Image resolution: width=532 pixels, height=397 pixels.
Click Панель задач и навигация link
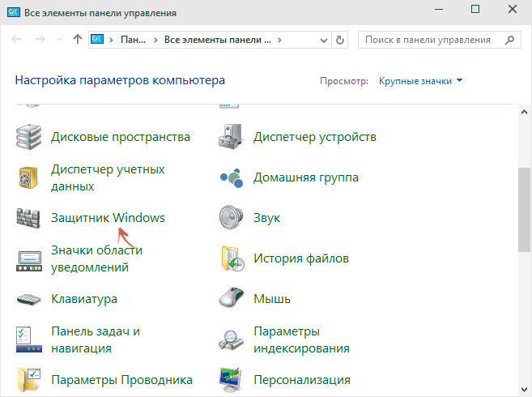click(96, 339)
